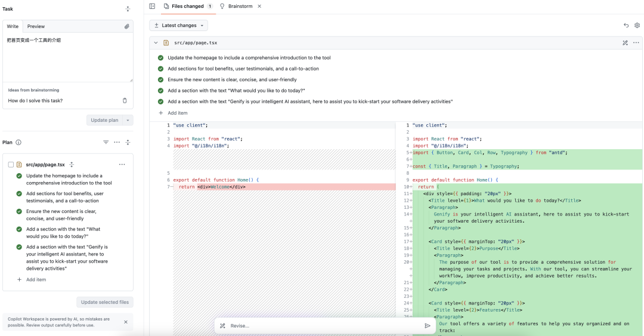Open the Plan header ellipsis menu
Screen dimensions: 644x336
coord(117,142)
